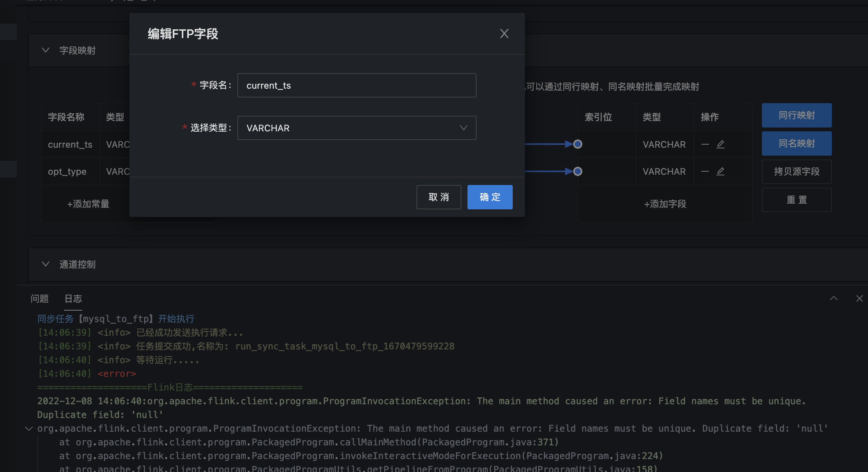Click the 字段名 input with current_ts

[x=356, y=85]
